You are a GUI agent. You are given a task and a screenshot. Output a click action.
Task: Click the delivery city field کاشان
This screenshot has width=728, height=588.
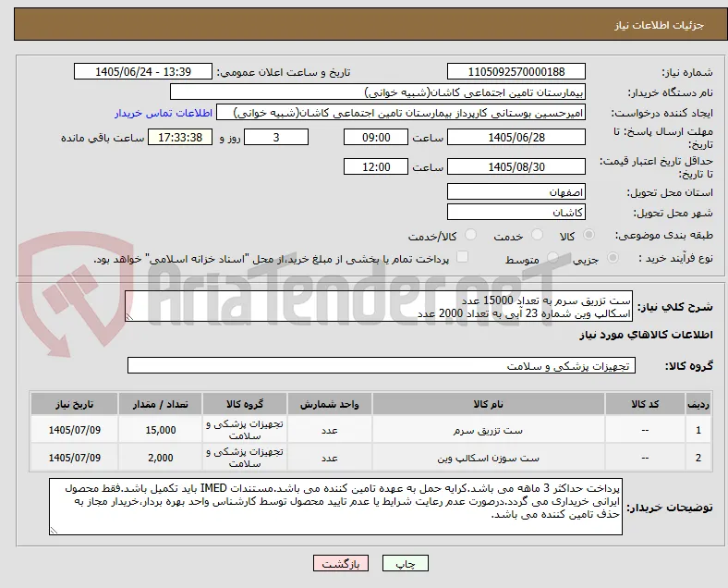[x=516, y=213]
